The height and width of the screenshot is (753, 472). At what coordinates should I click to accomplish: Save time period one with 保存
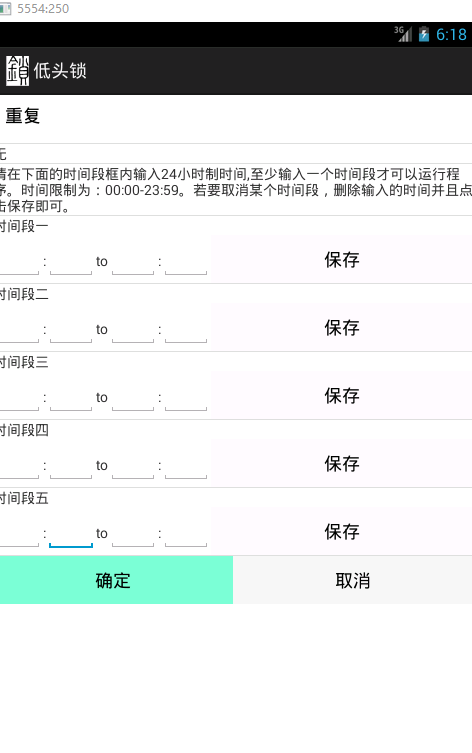tap(342, 260)
